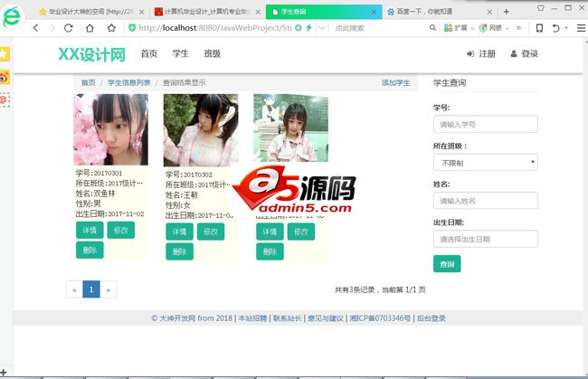Show more toolbar items with the double chevron
This screenshot has height=379, width=588.
(518, 28)
